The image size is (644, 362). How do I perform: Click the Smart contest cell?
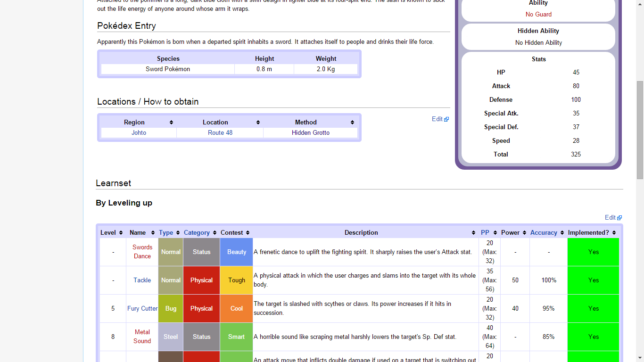click(x=237, y=337)
